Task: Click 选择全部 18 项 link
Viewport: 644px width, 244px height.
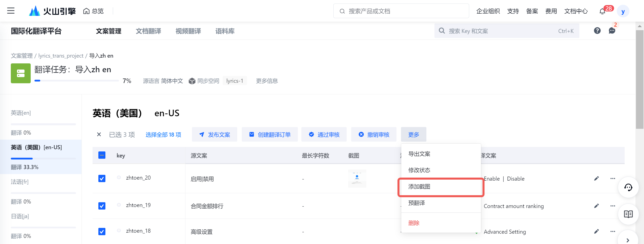Action: point(163,135)
